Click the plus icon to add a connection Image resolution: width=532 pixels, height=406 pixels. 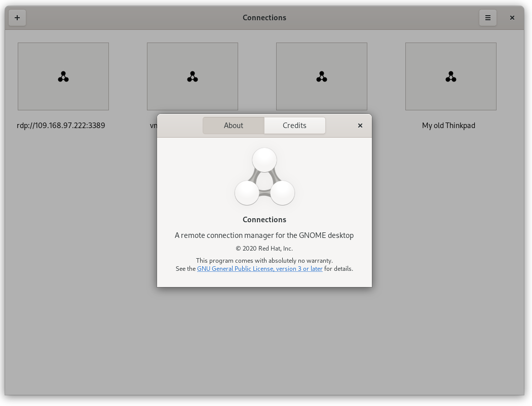(x=17, y=17)
